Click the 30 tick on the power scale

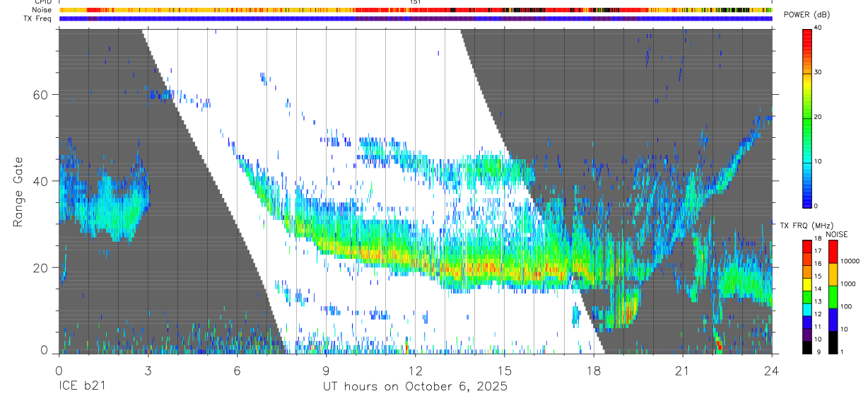click(819, 73)
